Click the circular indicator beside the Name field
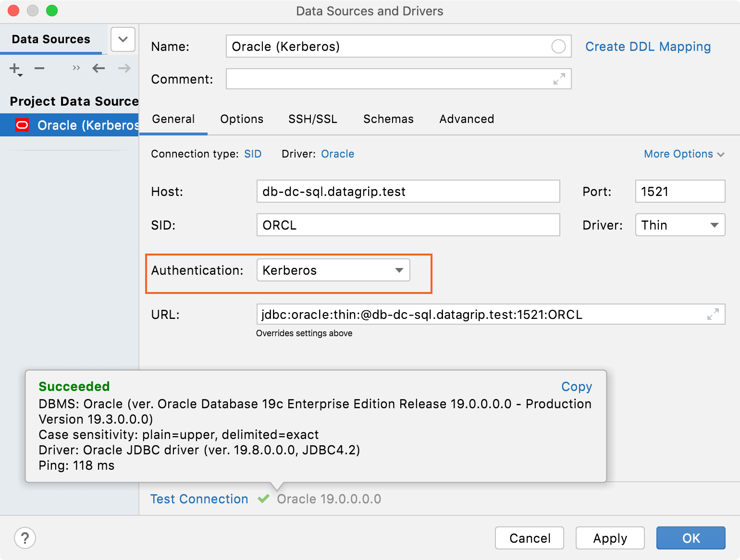740x560 pixels. point(558,46)
